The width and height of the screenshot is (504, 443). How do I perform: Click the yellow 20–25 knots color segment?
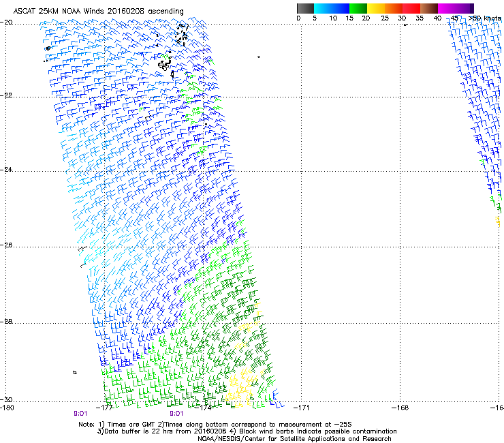coord(376,8)
